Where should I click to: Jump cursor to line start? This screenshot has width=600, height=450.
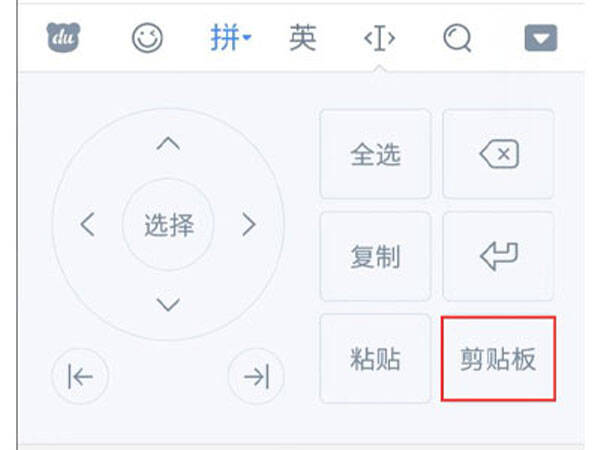pos(80,377)
